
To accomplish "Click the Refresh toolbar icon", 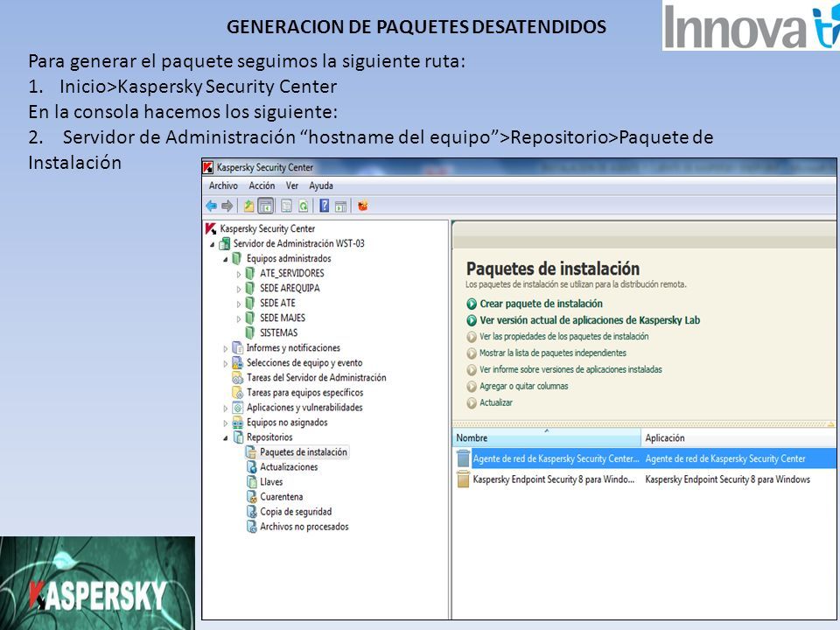I will click(x=304, y=206).
